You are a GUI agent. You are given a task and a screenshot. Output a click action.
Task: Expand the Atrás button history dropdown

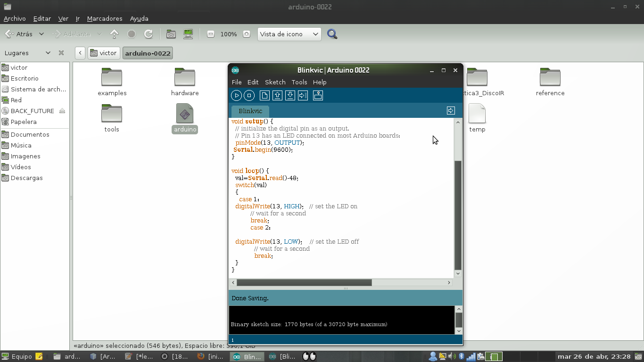click(41, 33)
